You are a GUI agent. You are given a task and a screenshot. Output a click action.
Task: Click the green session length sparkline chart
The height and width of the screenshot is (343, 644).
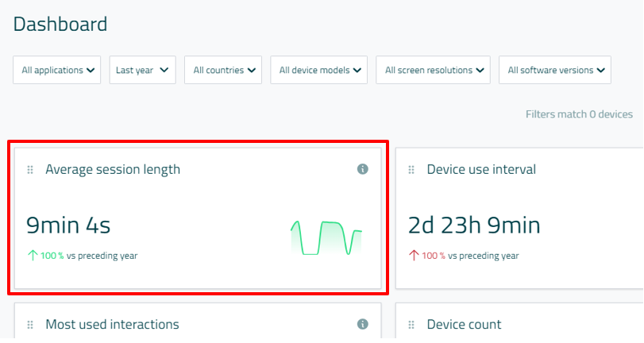pyautogui.click(x=326, y=238)
